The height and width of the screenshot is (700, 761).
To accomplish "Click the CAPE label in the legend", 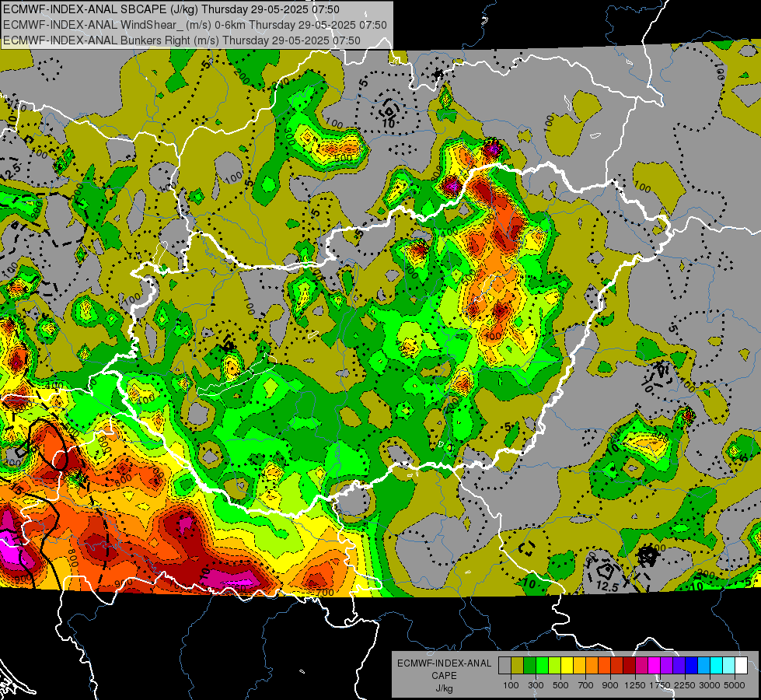I will 444,675.
